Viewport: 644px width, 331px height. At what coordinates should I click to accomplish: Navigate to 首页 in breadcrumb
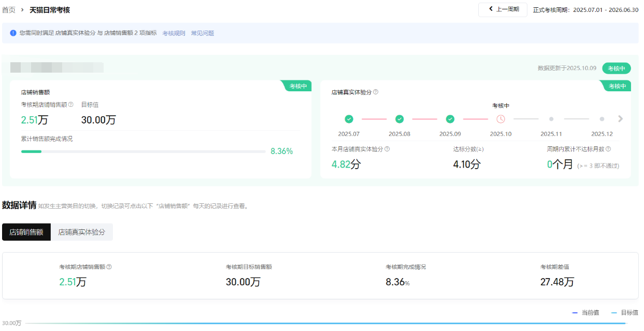click(x=9, y=10)
